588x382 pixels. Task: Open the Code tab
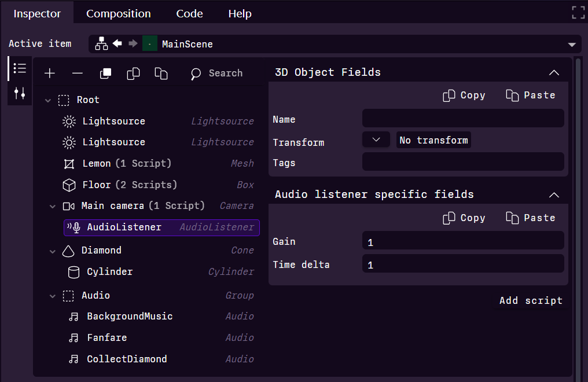click(189, 13)
